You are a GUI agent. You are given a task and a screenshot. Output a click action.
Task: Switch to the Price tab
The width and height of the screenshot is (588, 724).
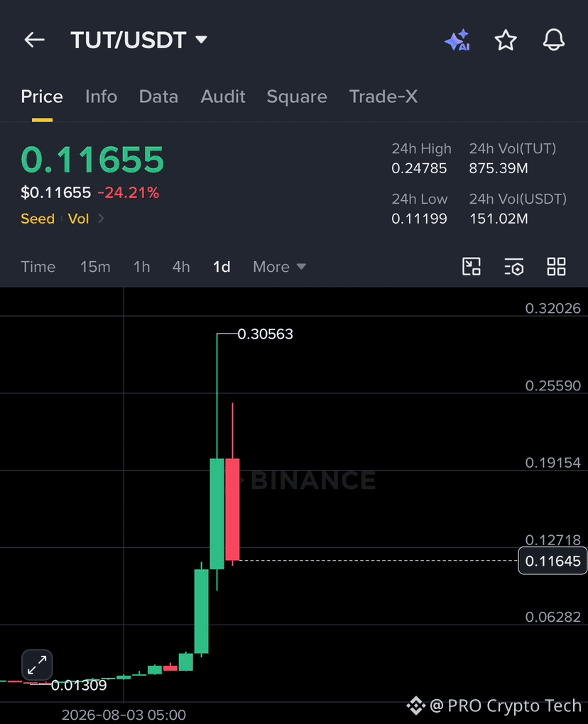42,97
